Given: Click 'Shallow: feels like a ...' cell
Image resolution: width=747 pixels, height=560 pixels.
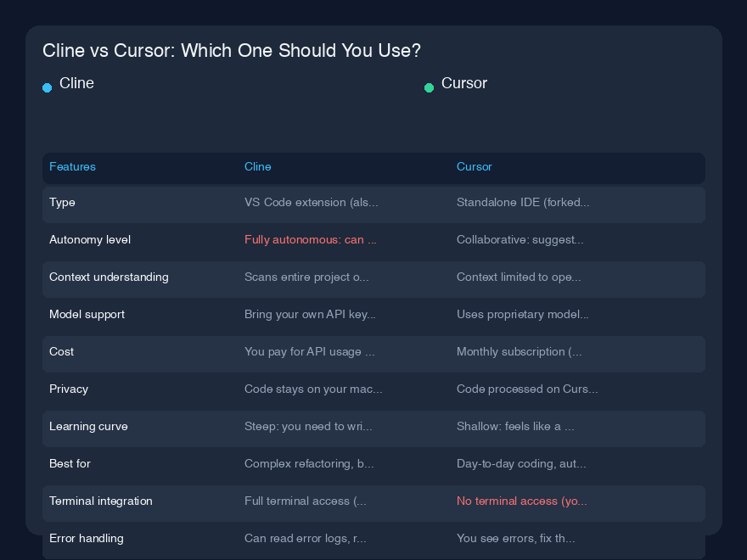Looking at the screenshot, I should tap(515, 426).
